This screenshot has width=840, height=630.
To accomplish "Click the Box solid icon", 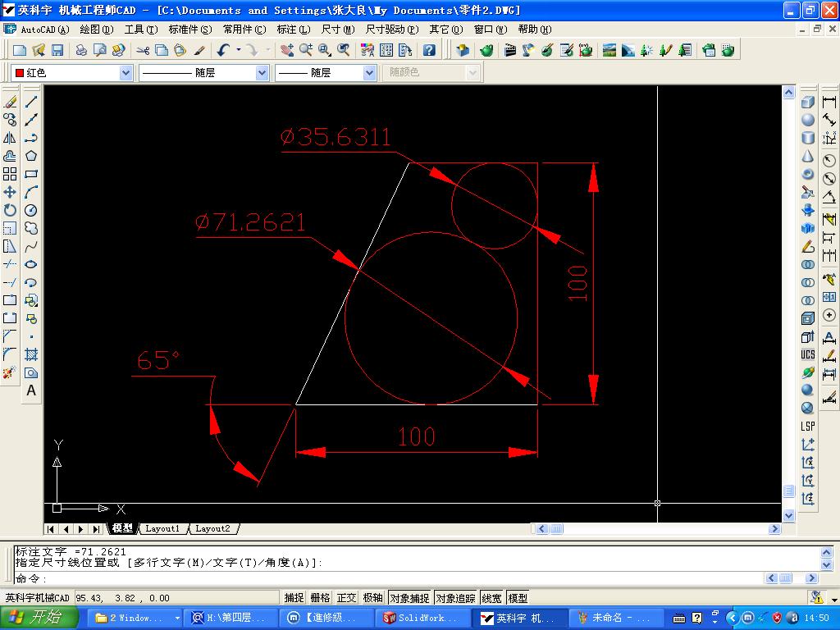I will 808,102.
